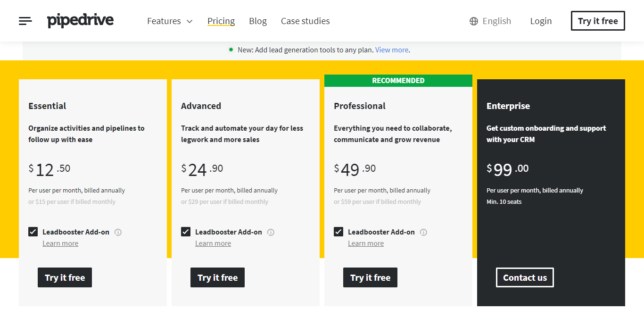
Task: Click info icon beside Professional Leadbooster Add-on
Action: point(424,232)
